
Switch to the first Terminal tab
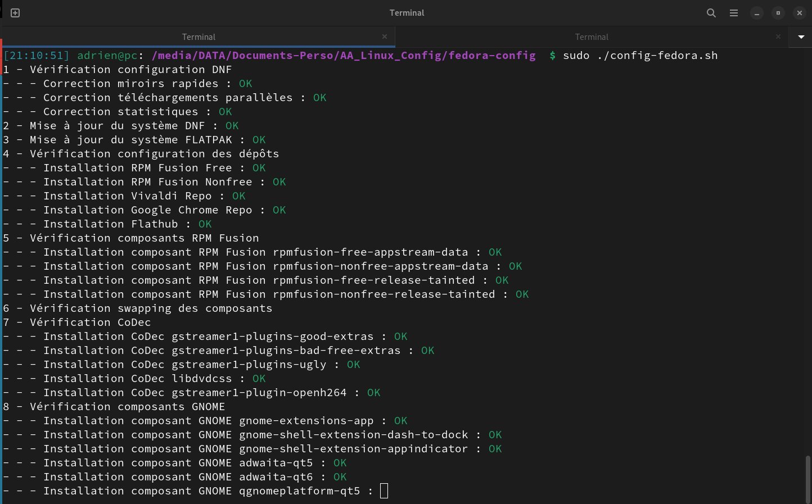coord(198,37)
